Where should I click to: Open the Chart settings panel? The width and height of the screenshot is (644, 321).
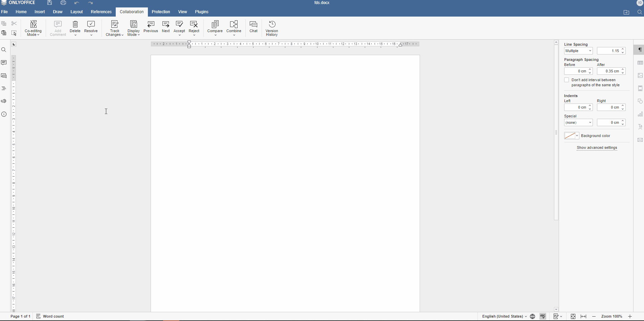640,114
